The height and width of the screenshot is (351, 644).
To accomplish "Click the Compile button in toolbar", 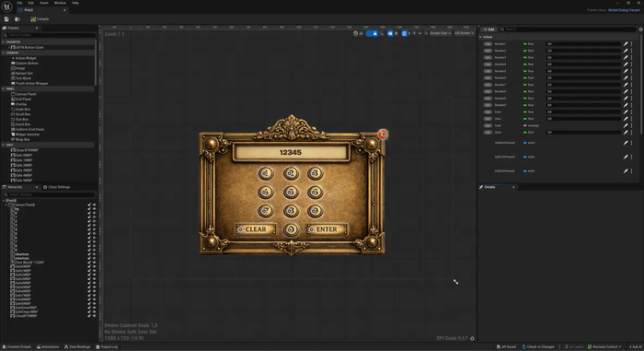I will pos(40,19).
